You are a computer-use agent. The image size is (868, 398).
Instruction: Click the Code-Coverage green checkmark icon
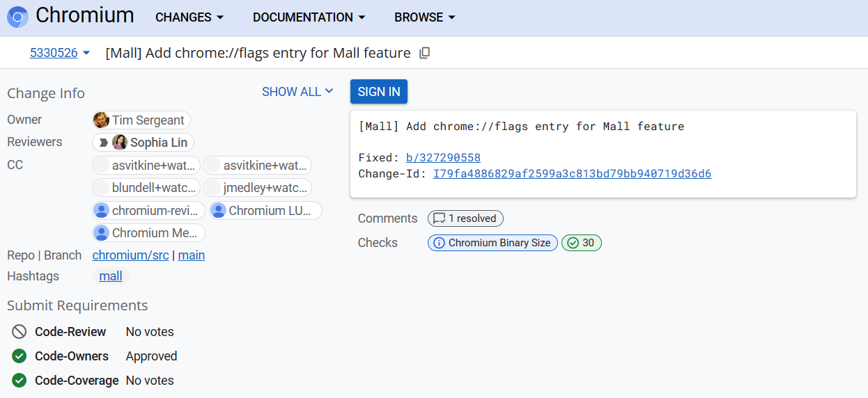pos(20,381)
